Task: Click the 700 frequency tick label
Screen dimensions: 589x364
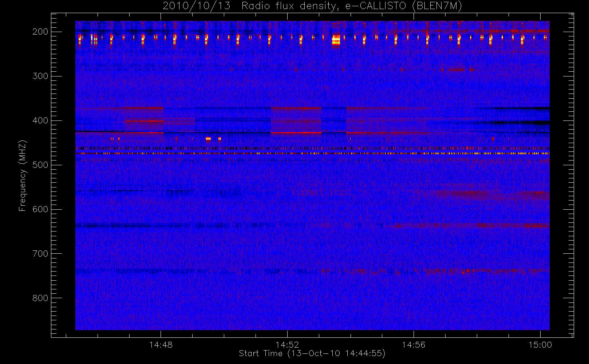Action: 40,254
